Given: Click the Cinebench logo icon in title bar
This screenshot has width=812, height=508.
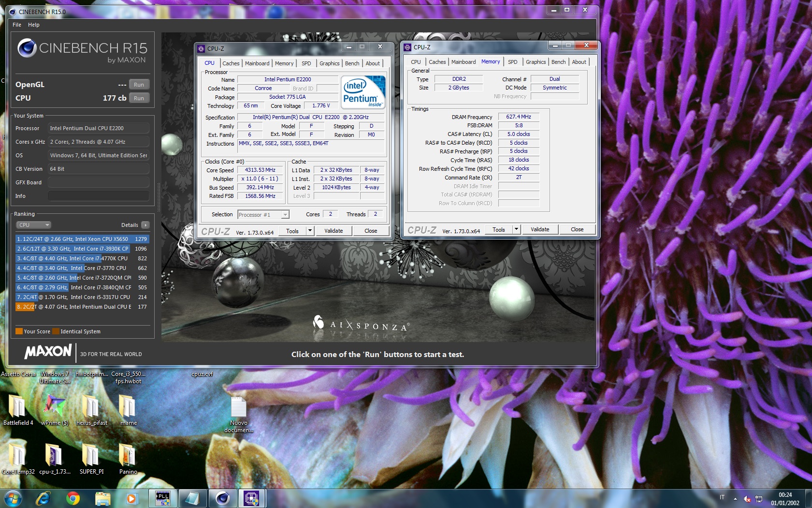Looking at the screenshot, I should coord(12,12).
